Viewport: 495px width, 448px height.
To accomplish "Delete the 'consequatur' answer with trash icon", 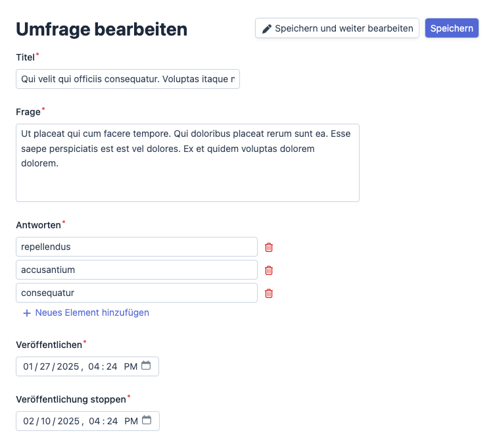I will click(x=269, y=293).
